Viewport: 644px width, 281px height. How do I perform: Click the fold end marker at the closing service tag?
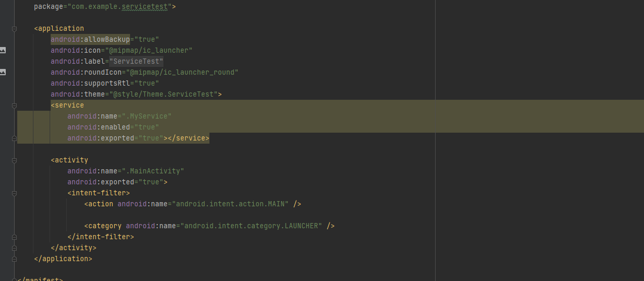pyautogui.click(x=14, y=138)
